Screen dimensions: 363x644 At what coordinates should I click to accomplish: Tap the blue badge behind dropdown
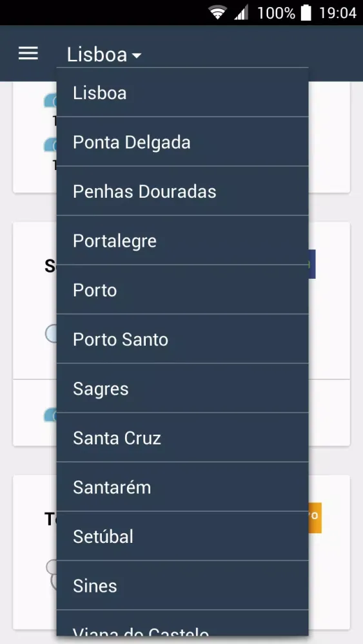312,264
